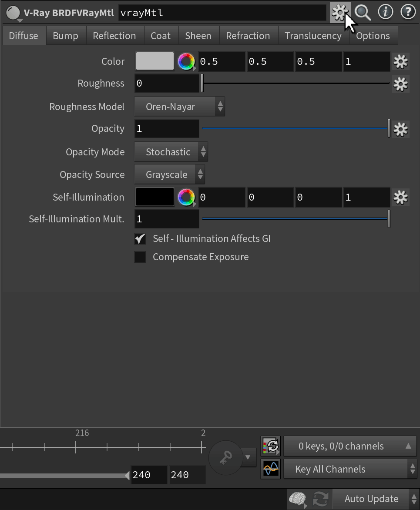Screen dimensions: 420x510
Task: Open the node info icon
Action: coord(386,12)
